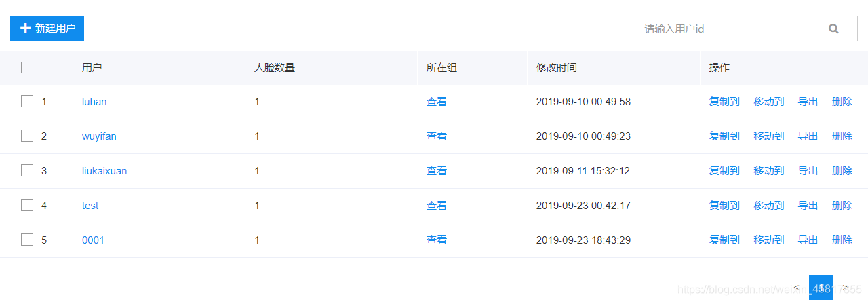Open user wuyifan link

click(99, 136)
